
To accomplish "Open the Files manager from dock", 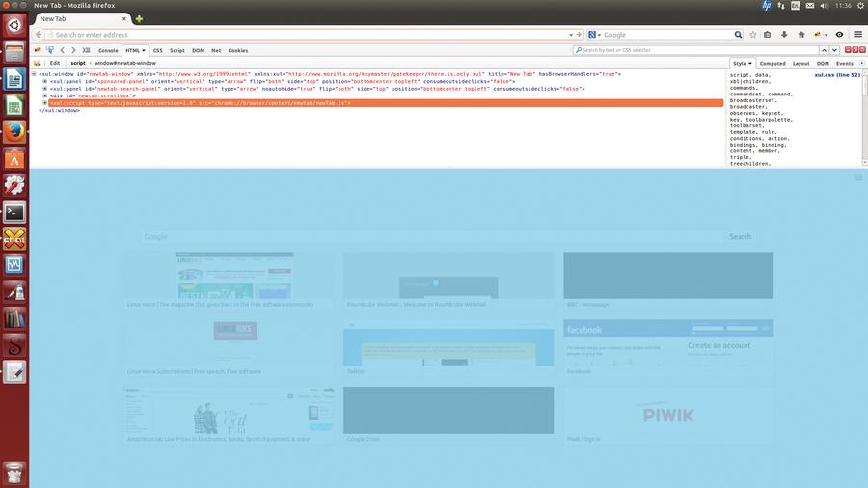I will click(14, 52).
